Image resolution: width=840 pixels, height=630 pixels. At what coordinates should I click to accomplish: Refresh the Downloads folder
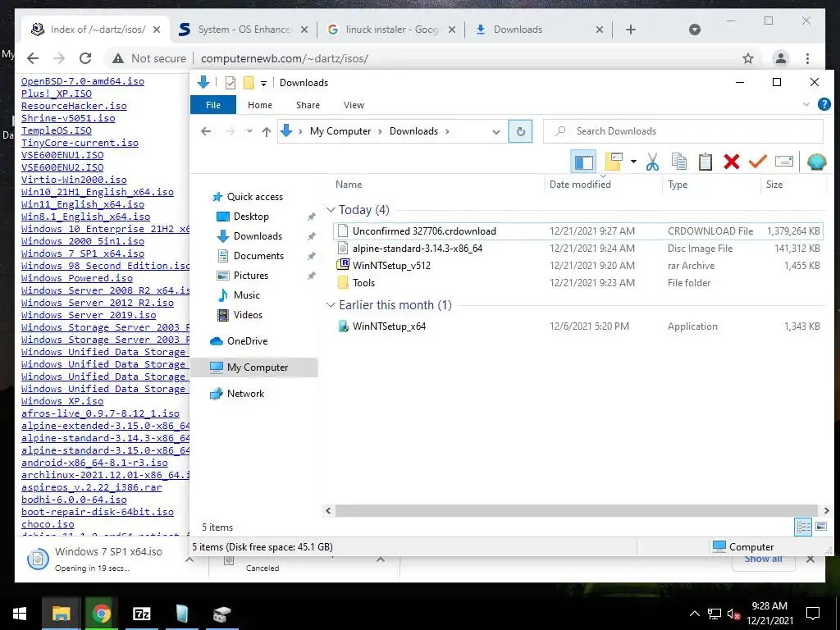[521, 131]
